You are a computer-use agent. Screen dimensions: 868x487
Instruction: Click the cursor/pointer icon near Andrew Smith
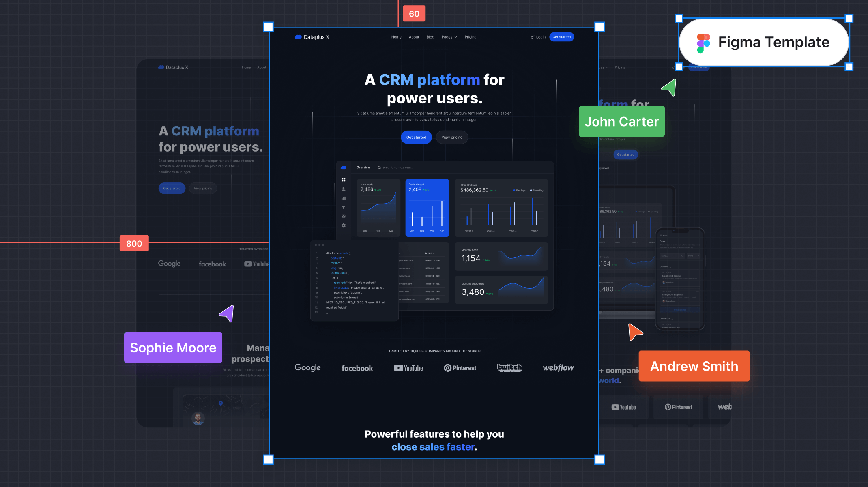point(634,331)
